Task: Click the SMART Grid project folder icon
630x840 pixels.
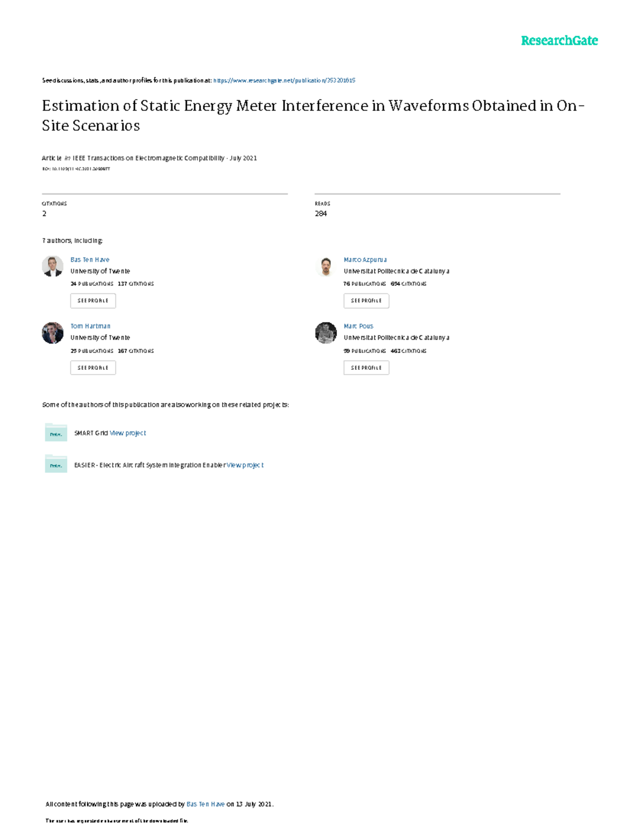Action: point(56,433)
